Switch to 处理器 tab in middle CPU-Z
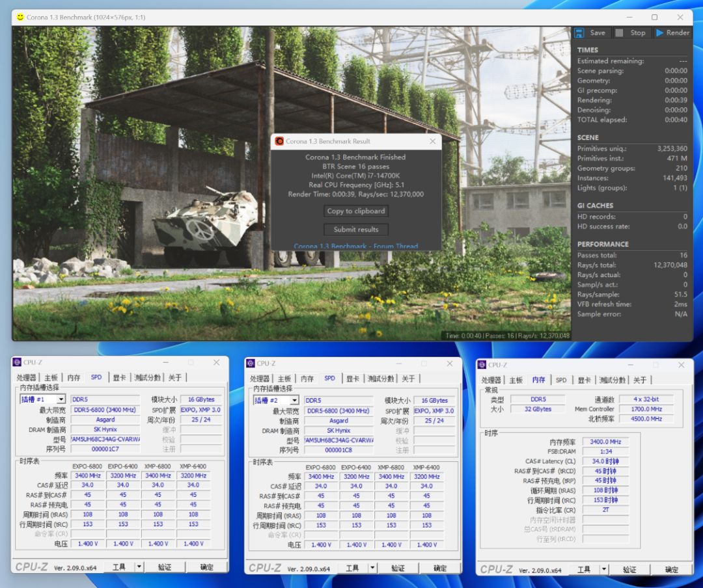 point(260,379)
